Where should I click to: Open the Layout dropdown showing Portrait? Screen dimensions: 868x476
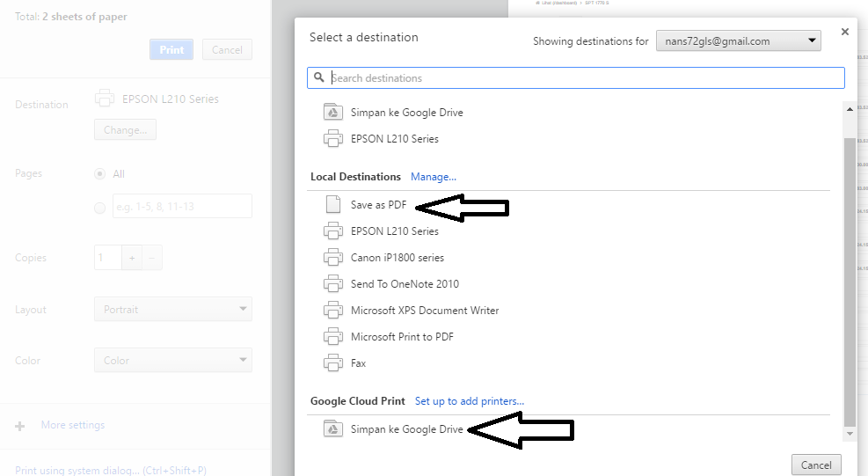172,309
